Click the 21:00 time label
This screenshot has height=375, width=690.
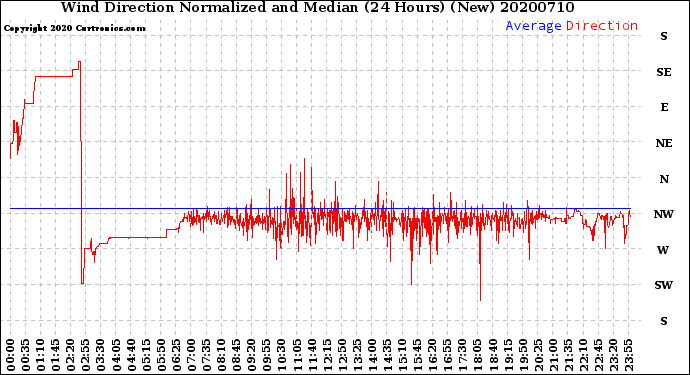pos(553,355)
